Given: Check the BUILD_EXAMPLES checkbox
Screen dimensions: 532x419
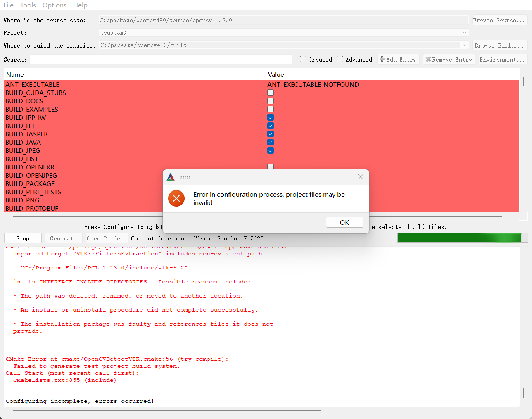Looking at the screenshot, I should pyautogui.click(x=271, y=109).
